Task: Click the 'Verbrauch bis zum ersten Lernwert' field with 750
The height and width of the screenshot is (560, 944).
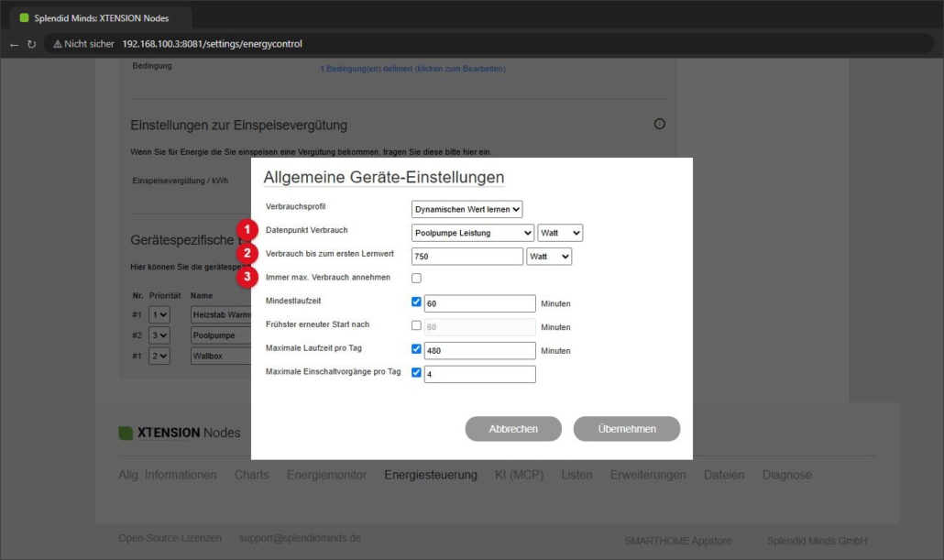Action: (x=467, y=257)
